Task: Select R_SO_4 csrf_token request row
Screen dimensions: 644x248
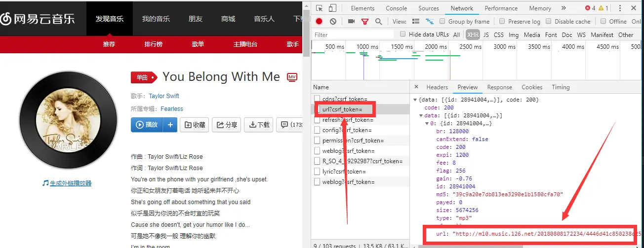Action: 361,161
